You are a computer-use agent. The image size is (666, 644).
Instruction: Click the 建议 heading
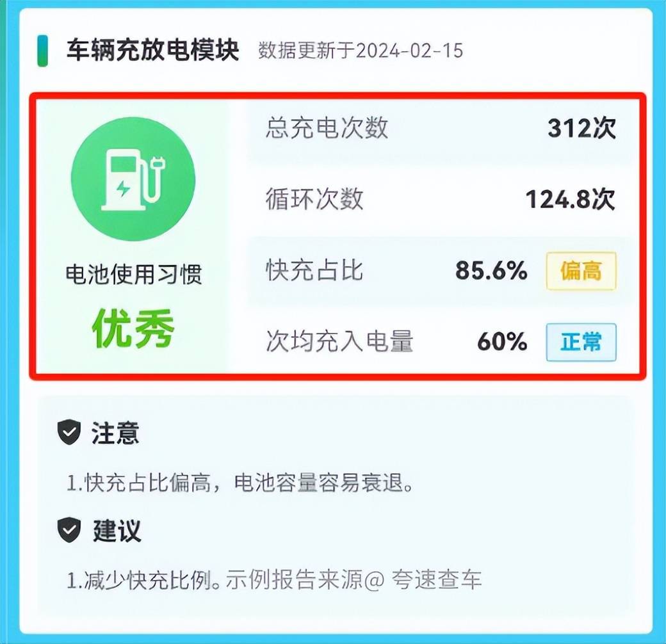tap(117, 530)
